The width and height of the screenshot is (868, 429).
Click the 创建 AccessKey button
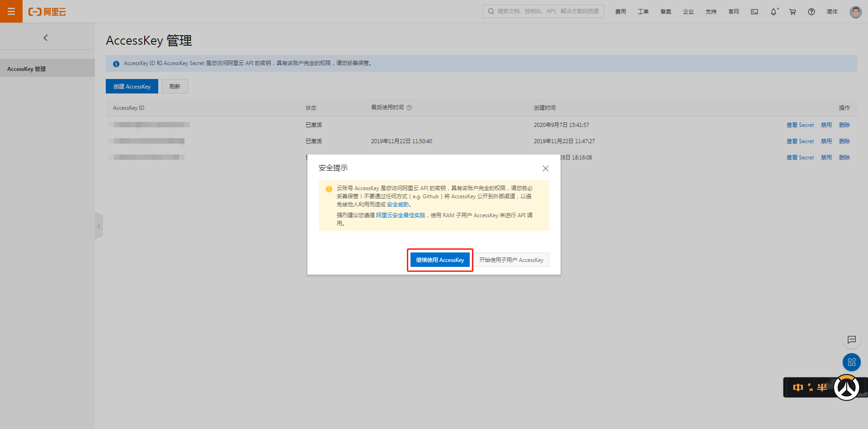coord(132,86)
